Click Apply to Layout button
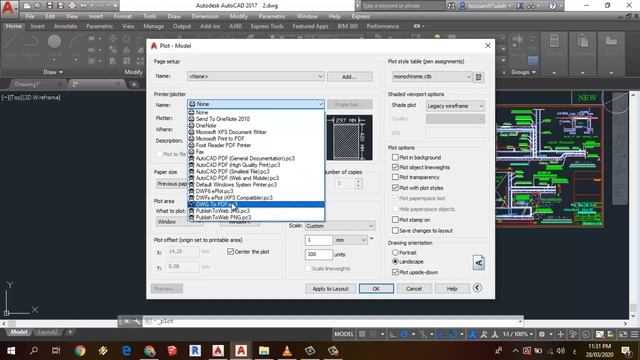640x360 pixels. (330, 289)
